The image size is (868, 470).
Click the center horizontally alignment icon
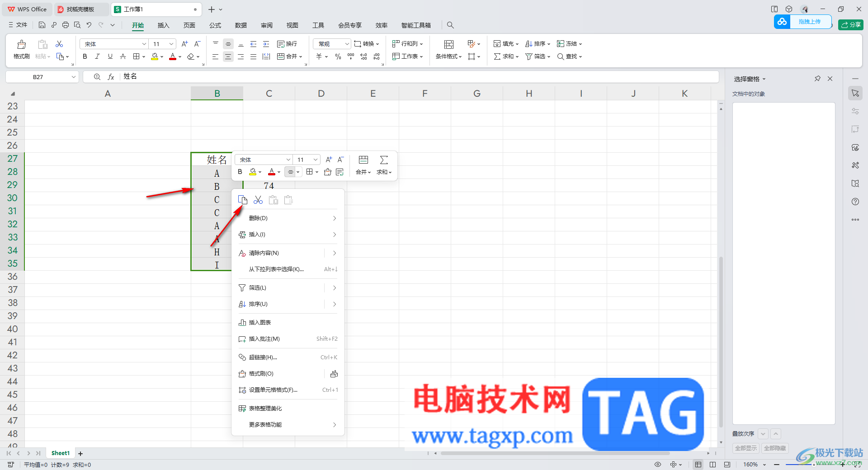click(228, 56)
